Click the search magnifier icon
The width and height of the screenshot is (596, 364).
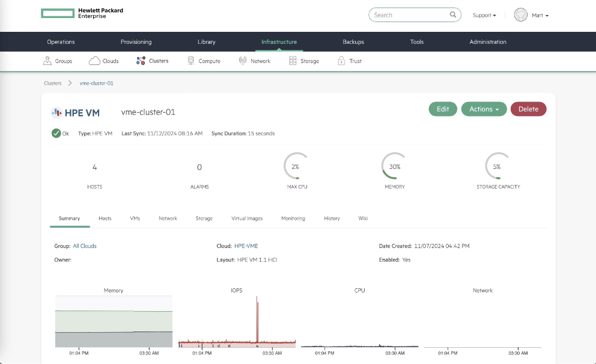pos(453,15)
